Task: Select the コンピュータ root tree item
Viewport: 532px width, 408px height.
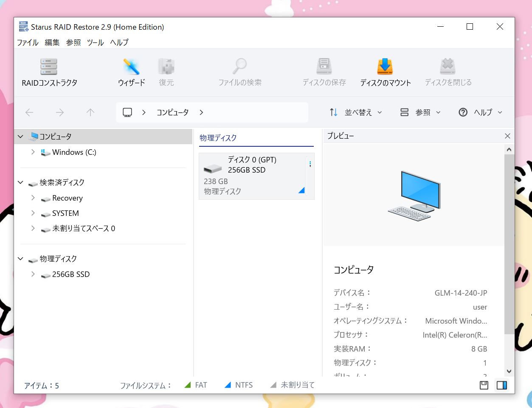Action: point(55,137)
